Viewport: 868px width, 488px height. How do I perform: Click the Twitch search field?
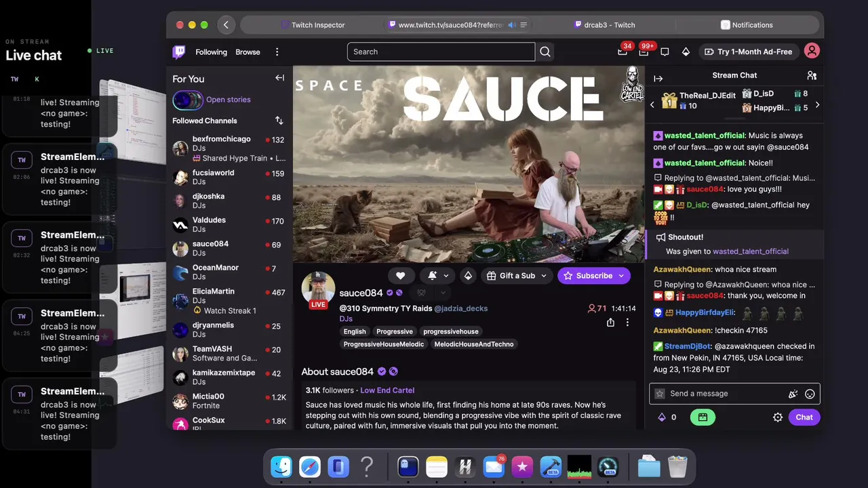click(441, 52)
